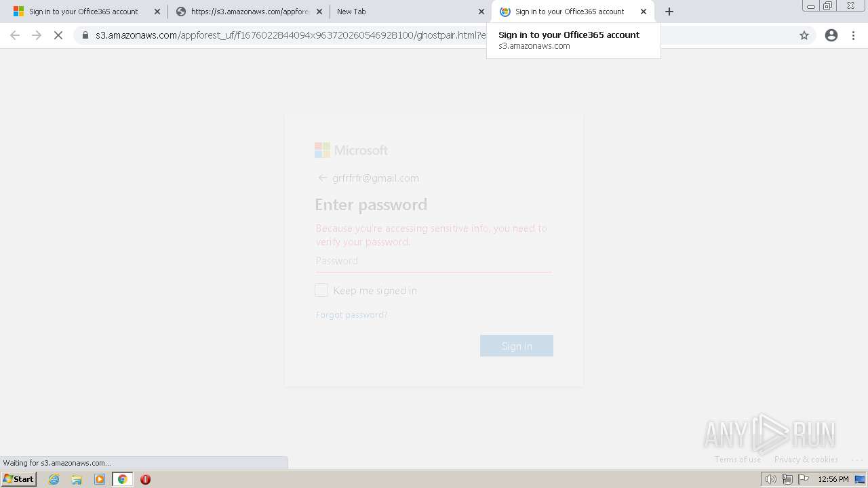Click the padlock site info icon
This screenshot has height=488, width=868.
tap(85, 35)
